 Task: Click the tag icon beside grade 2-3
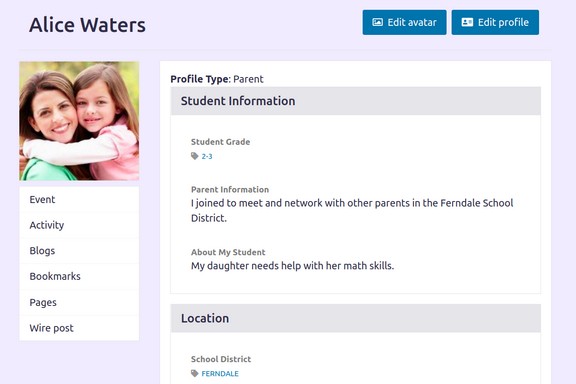(x=195, y=156)
